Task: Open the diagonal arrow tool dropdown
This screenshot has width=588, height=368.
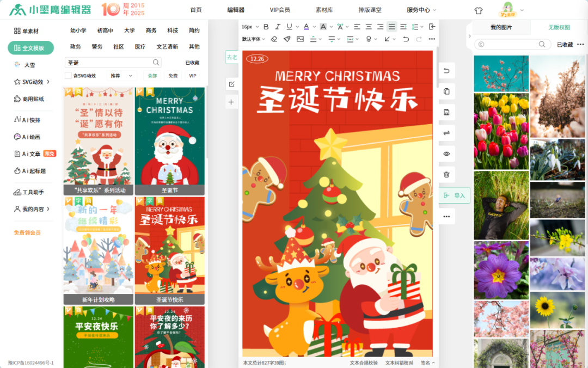Action: (x=388, y=39)
